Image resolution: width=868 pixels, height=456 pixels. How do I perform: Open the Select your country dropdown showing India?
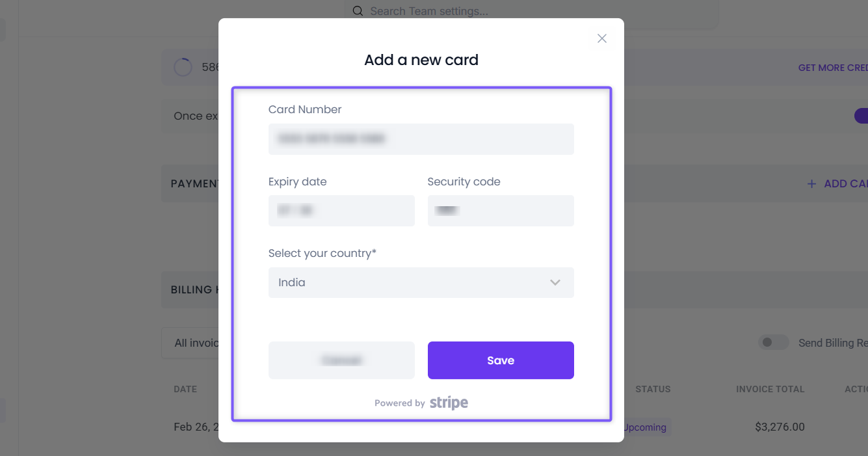tap(421, 282)
